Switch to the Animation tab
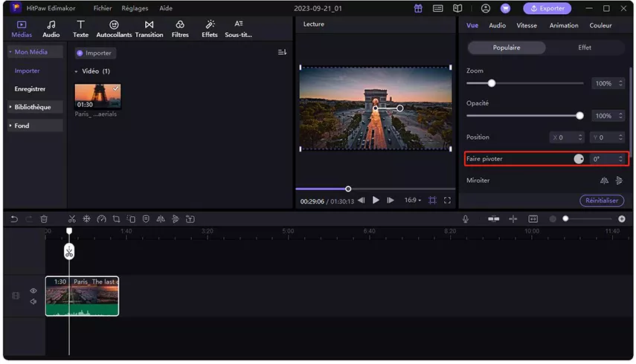The height and width of the screenshot is (364, 636). [564, 25]
